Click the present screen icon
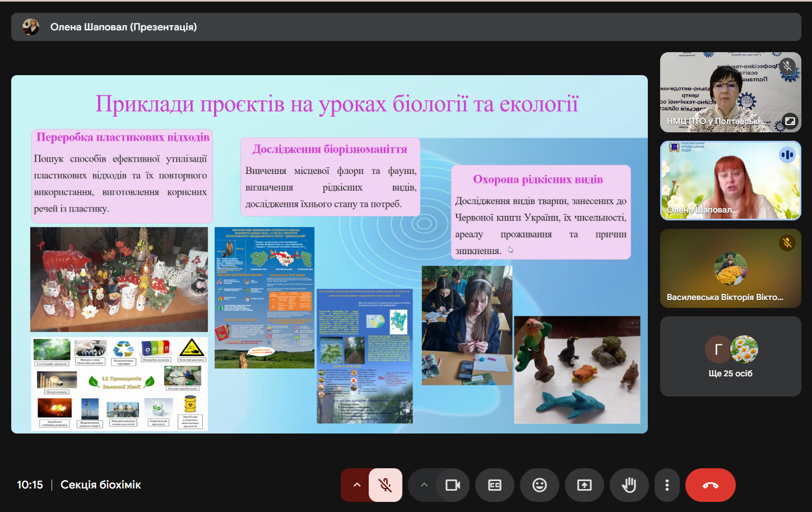 (584, 485)
